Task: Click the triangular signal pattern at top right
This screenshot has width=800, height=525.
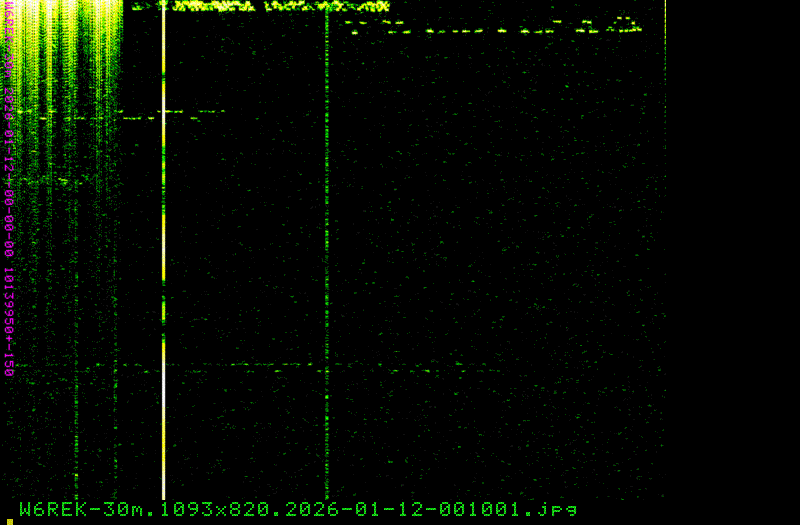Action: [626, 23]
